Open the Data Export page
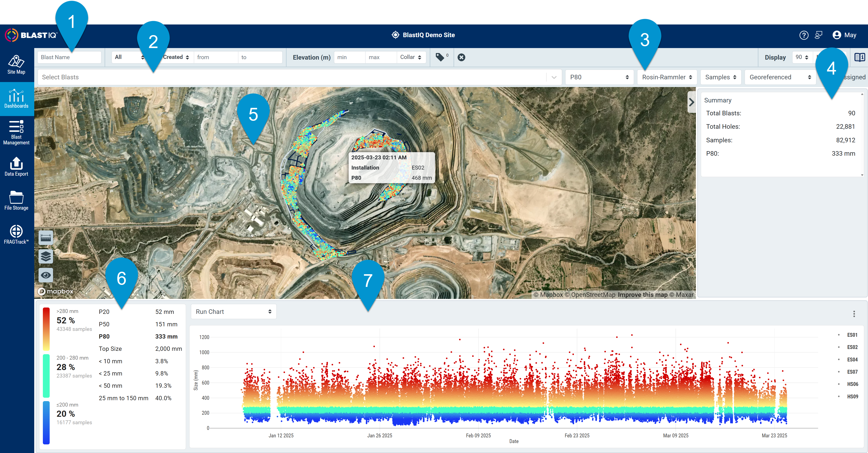 tap(16, 167)
